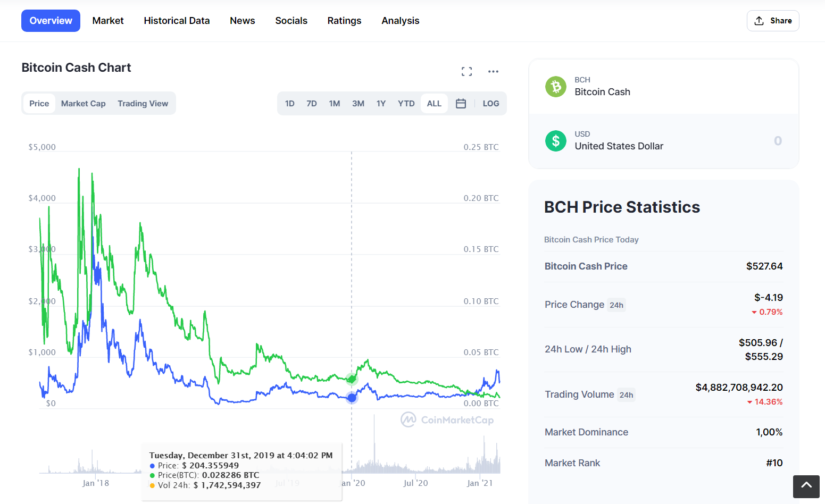Go to the Market tab

tap(108, 21)
